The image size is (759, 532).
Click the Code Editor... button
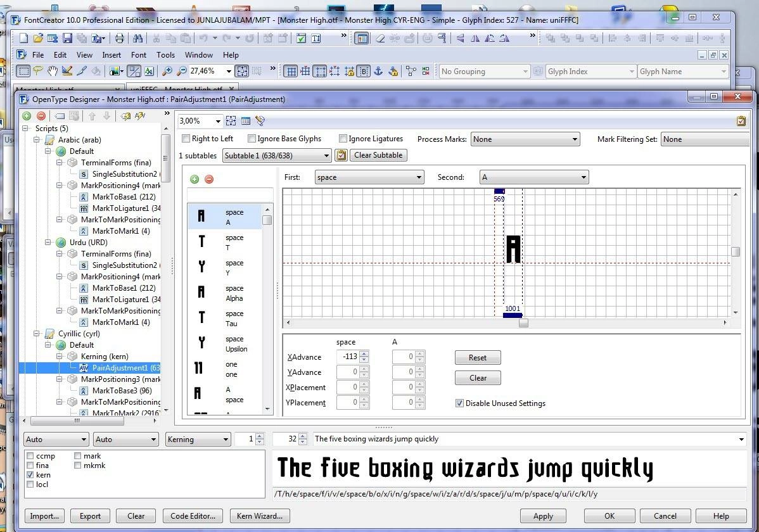(193, 516)
